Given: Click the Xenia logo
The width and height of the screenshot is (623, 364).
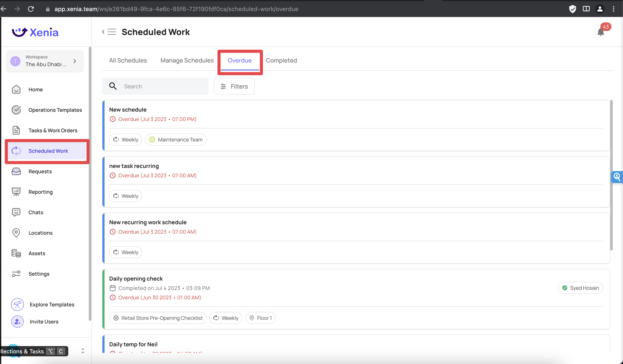Looking at the screenshot, I should (35, 32).
